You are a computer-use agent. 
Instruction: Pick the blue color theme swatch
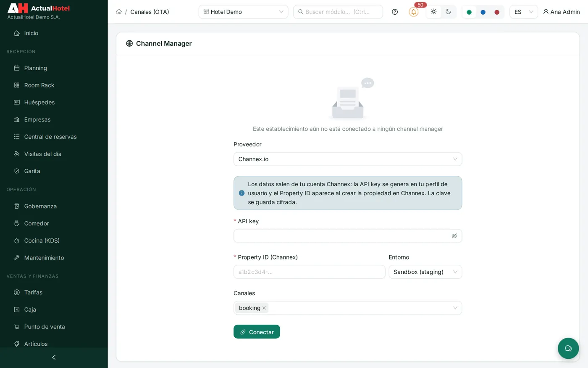pyautogui.click(x=483, y=12)
